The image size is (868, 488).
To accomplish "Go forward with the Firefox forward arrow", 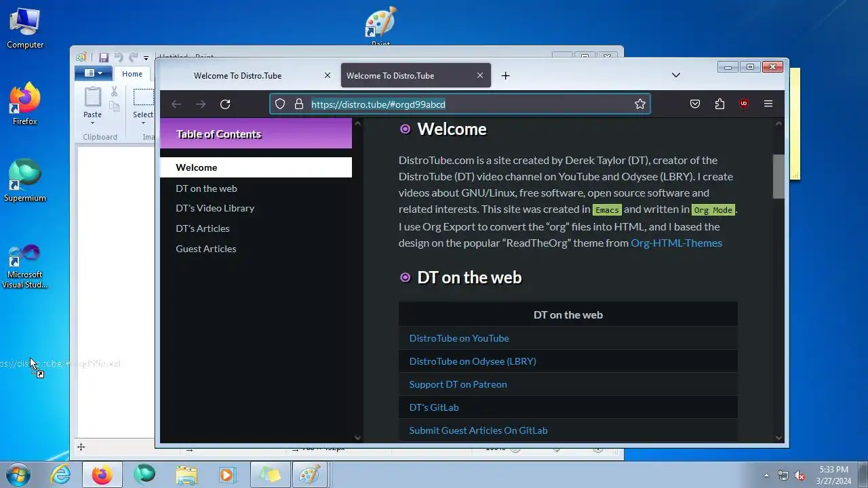I will [201, 104].
